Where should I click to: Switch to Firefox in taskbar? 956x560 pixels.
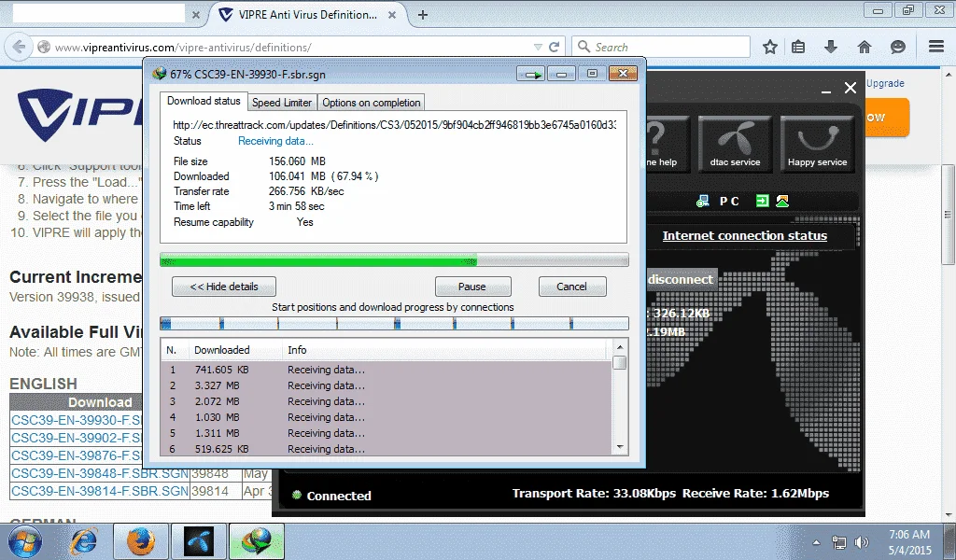coord(140,541)
